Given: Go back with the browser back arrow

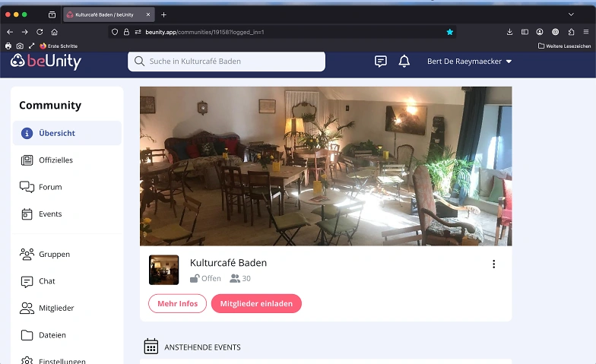Looking at the screenshot, I should 11,32.
